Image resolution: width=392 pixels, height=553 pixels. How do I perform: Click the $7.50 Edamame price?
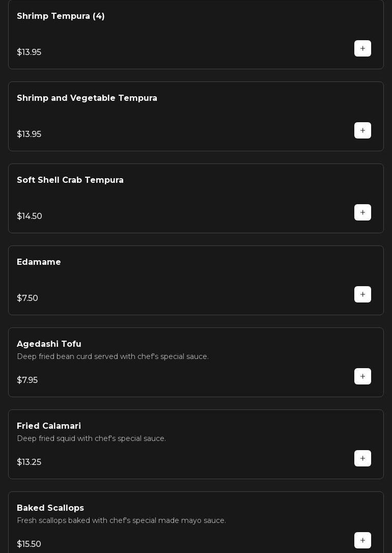click(x=27, y=298)
